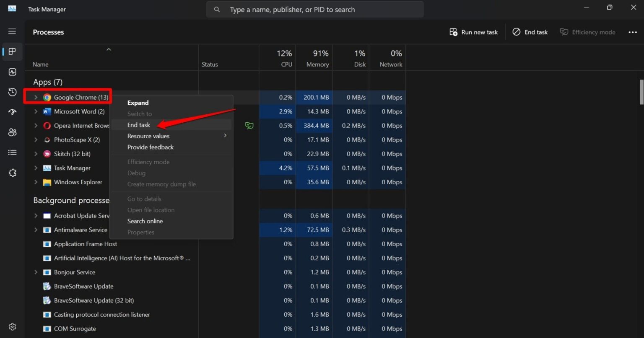Click End task in the toolbar
Screen dimensions: 644x338
[x=530, y=32]
